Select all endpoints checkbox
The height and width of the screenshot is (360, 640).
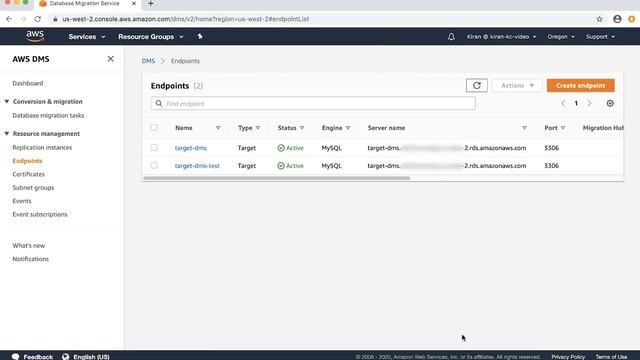(x=154, y=127)
